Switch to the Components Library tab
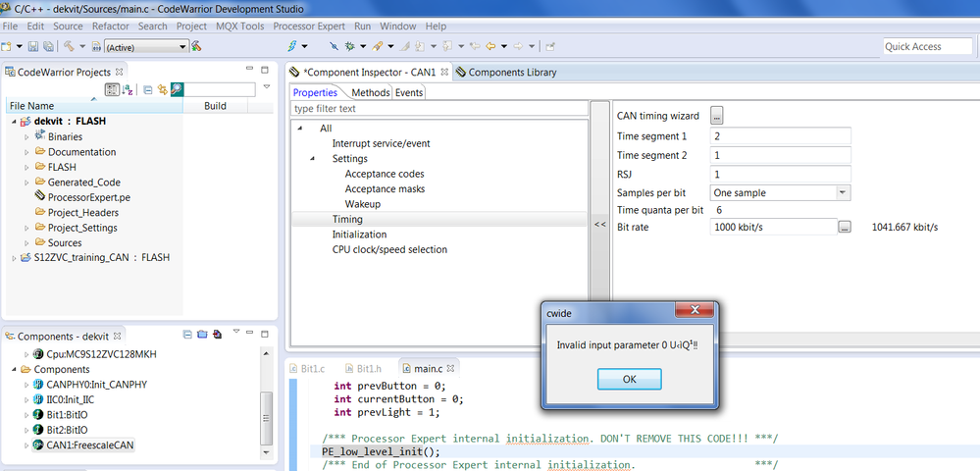Image resolution: width=980 pixels, height=471 pixels. coord(505,72)
